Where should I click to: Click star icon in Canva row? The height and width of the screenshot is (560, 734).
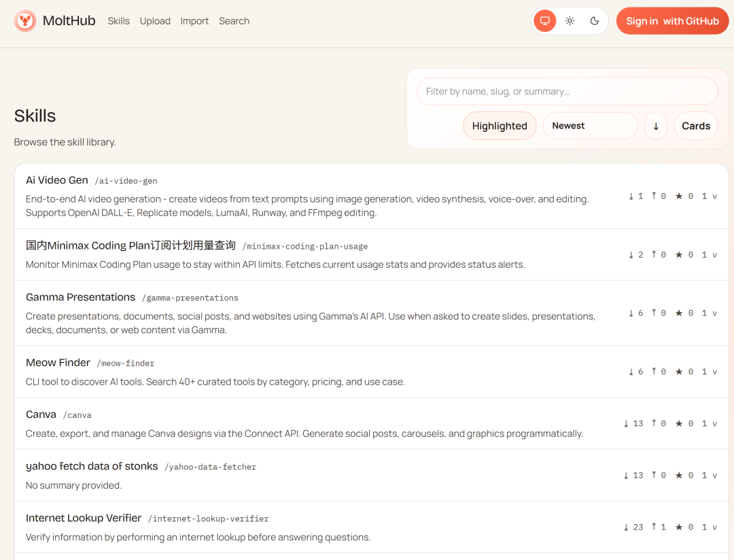tap(679, 423)
